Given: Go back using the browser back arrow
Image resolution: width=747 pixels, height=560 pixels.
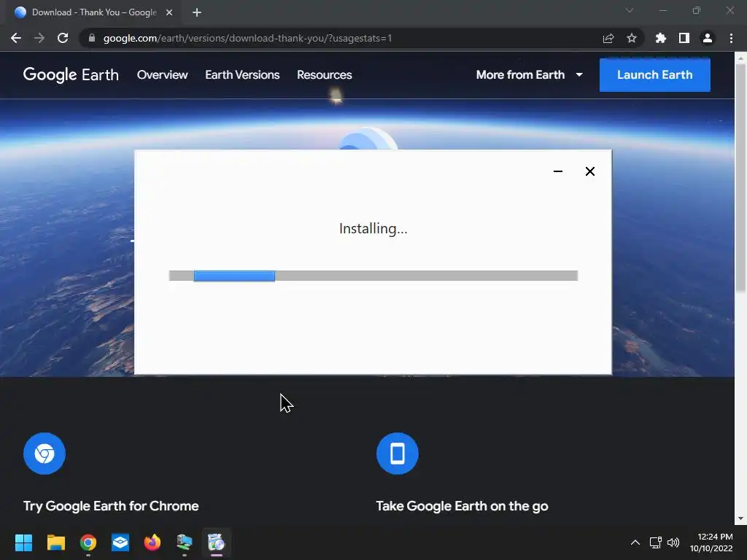Looking at the screenshot, I should pyautogui.click(x=16, y=38).
